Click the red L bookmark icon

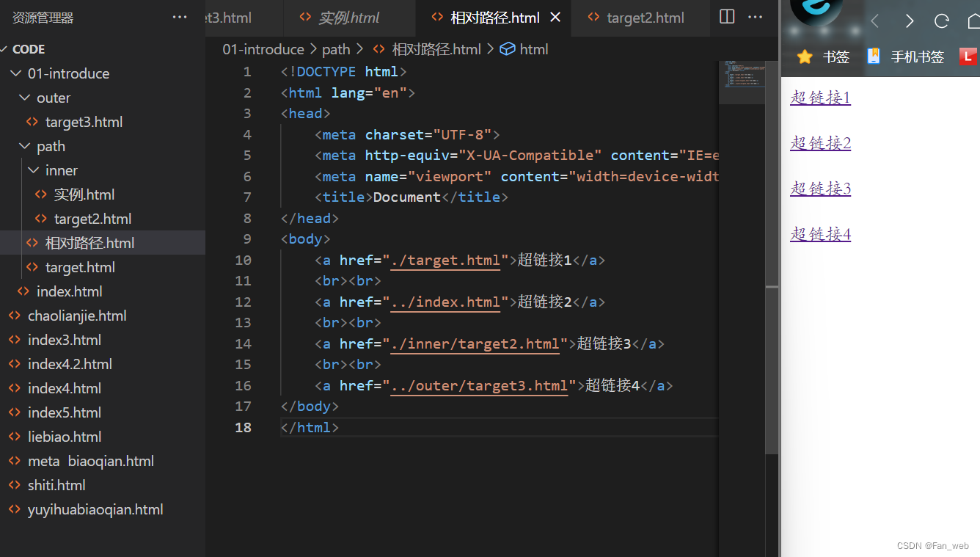(968, 57)
